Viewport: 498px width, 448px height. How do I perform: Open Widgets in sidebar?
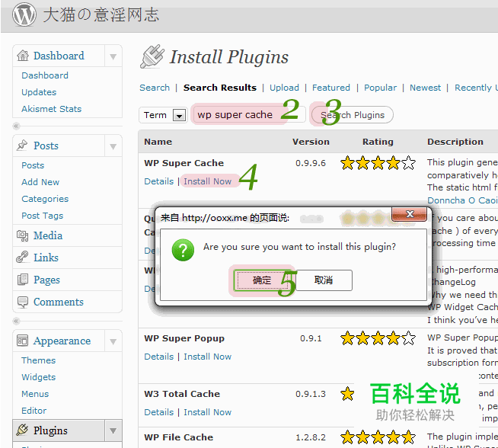click(38, 377)
